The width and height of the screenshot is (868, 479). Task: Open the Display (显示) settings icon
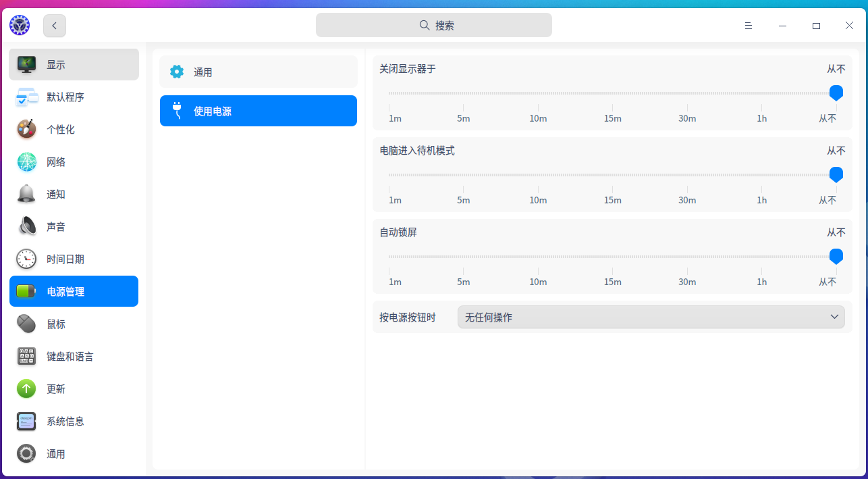tap(26, 65)
